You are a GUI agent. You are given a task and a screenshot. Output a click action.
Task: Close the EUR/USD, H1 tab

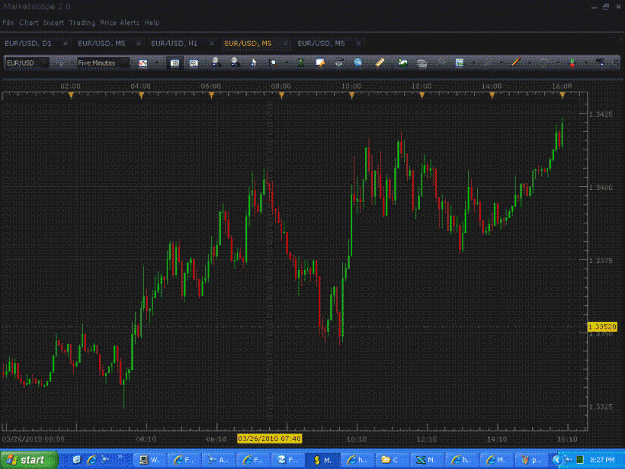pyautogui.click(x=212, y=43)
